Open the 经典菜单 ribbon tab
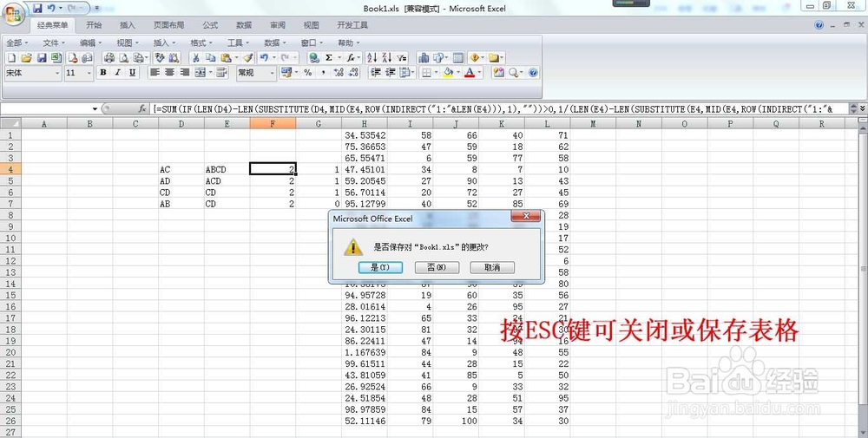 [x=53, y=25]
